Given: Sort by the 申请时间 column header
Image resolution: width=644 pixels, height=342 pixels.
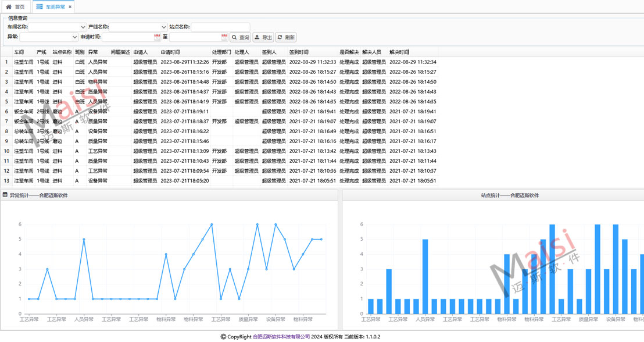Looking at the screenshot, I should click(170, 52).
